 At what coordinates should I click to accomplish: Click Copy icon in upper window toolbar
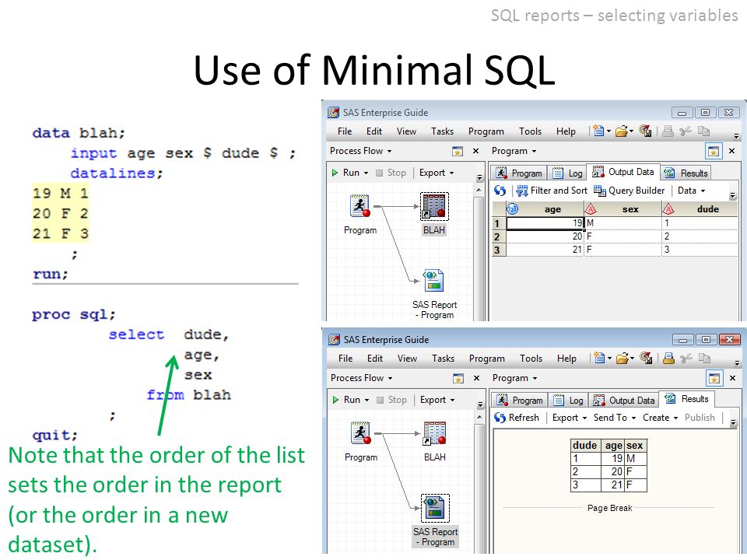[703, 131]
